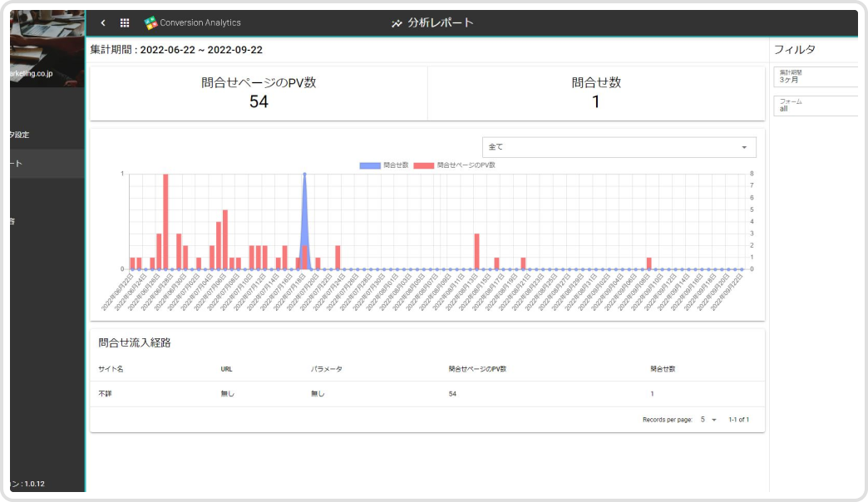
Task: Open the sidebar item ending in タ設定
Action: point(43,135)
